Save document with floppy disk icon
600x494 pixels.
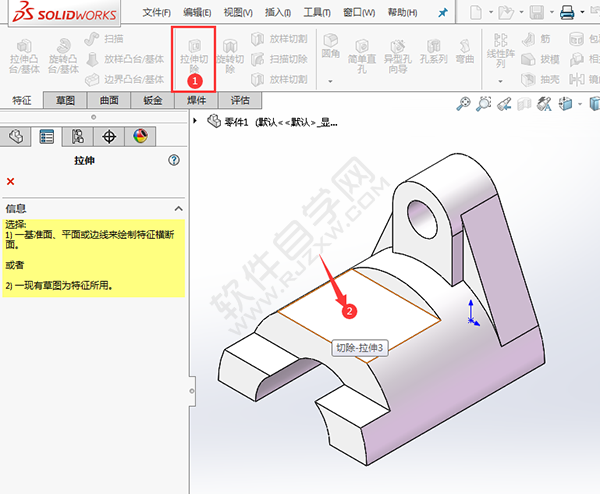[x=536, y=13]
